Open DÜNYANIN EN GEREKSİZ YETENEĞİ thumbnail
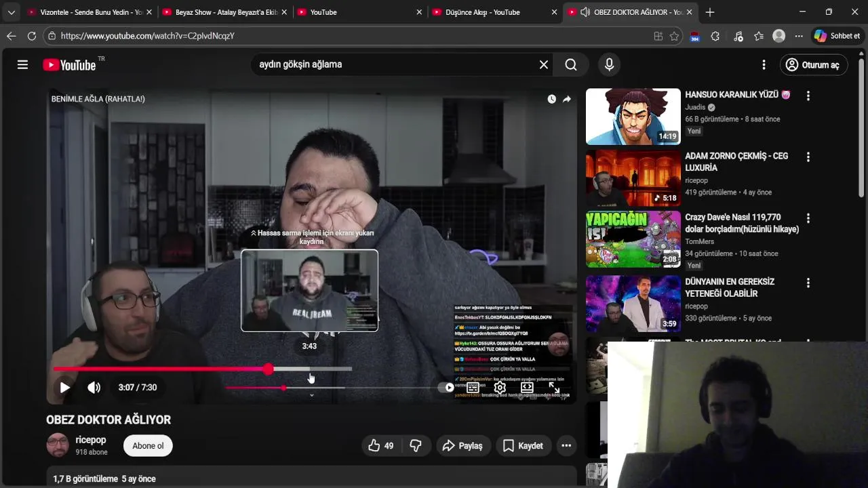This screenshot has width=868, height=488. (x=633, y=303)
